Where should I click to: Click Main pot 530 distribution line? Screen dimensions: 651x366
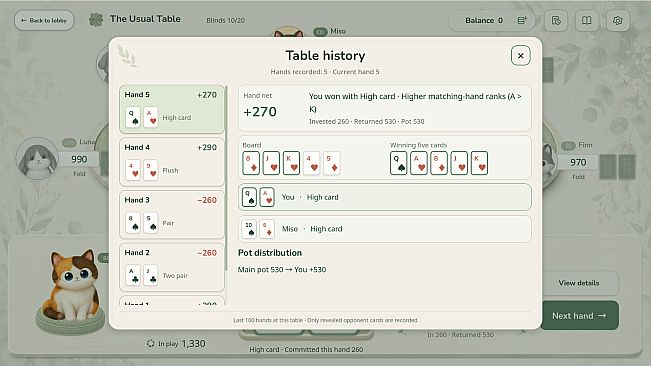tap(282, 270)
